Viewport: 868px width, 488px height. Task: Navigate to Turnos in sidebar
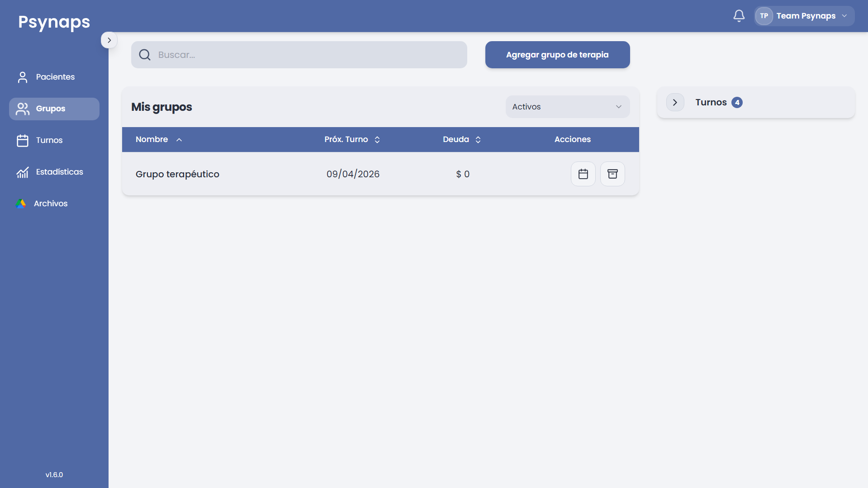54,140
